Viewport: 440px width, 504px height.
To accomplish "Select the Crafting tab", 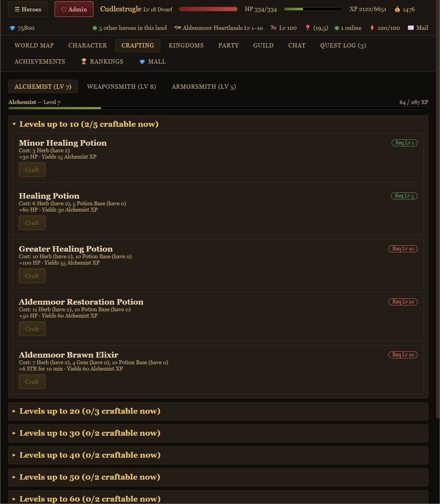I will (x=138, y=46).
